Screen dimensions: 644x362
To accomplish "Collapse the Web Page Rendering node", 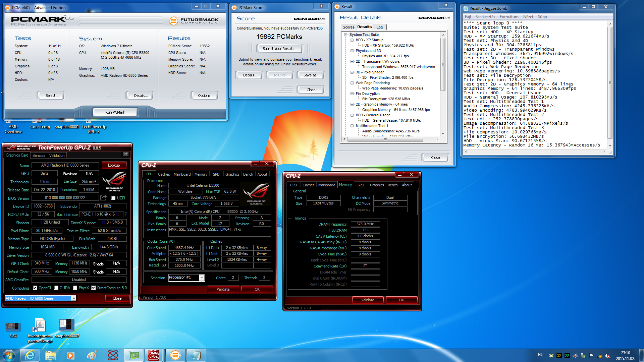I will [352, 83].
